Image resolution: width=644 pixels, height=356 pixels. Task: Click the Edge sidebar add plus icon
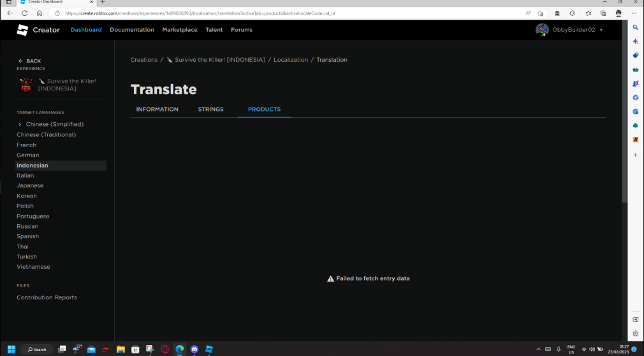[635, 155]
